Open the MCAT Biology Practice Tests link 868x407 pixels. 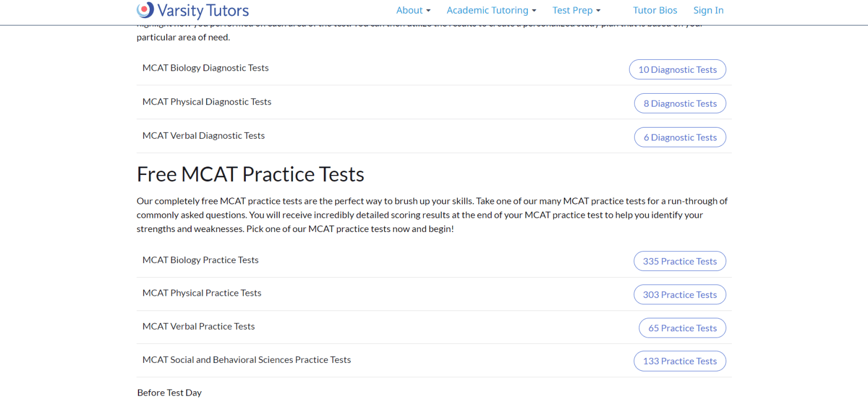point(201,260)
